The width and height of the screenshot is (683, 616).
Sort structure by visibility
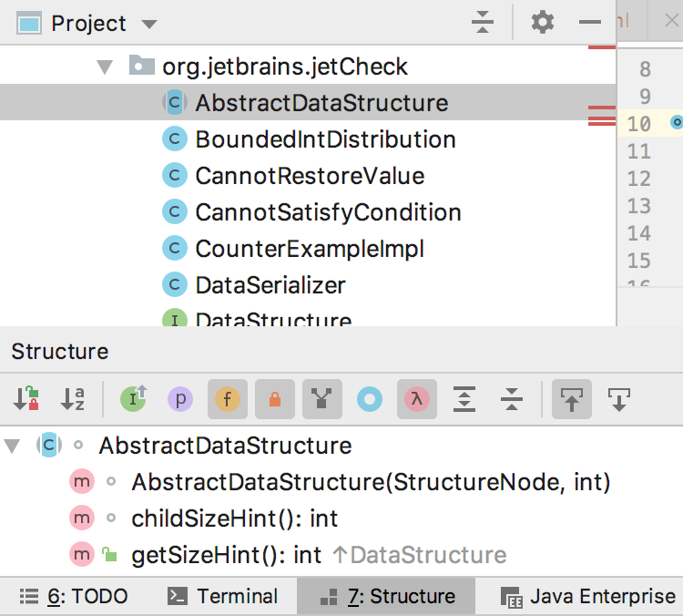click(25, 399)
